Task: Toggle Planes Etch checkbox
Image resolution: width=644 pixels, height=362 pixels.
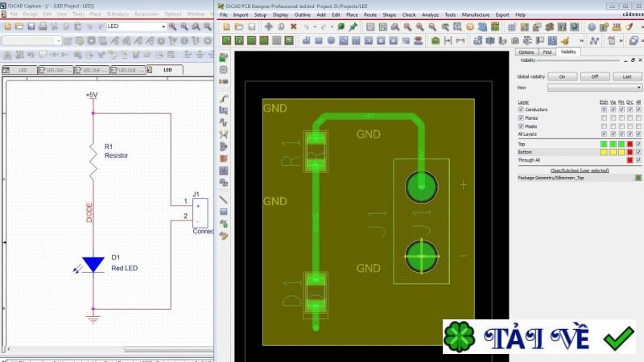Action: point(604,117)
